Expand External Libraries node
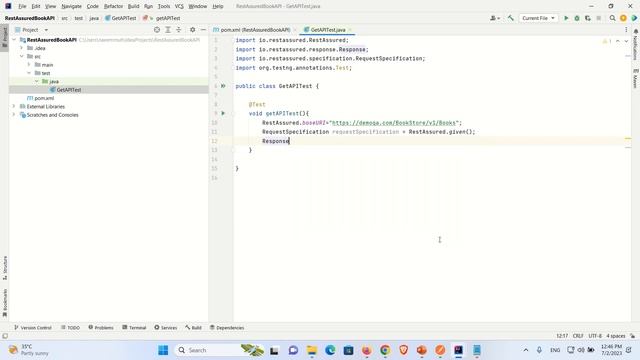 click(x=14, y=107)
